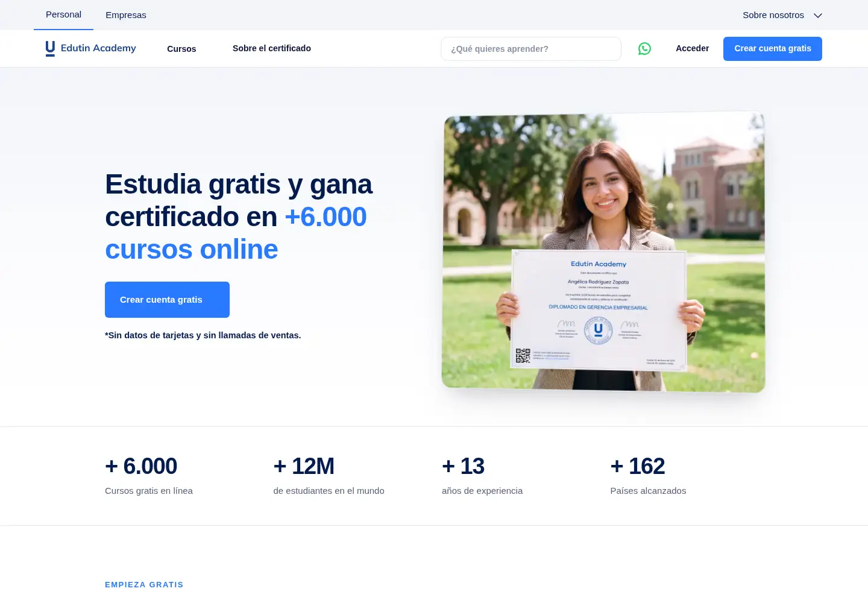868x603 pixels.
Task: Click the Acceder link
Action: [692, 48]
